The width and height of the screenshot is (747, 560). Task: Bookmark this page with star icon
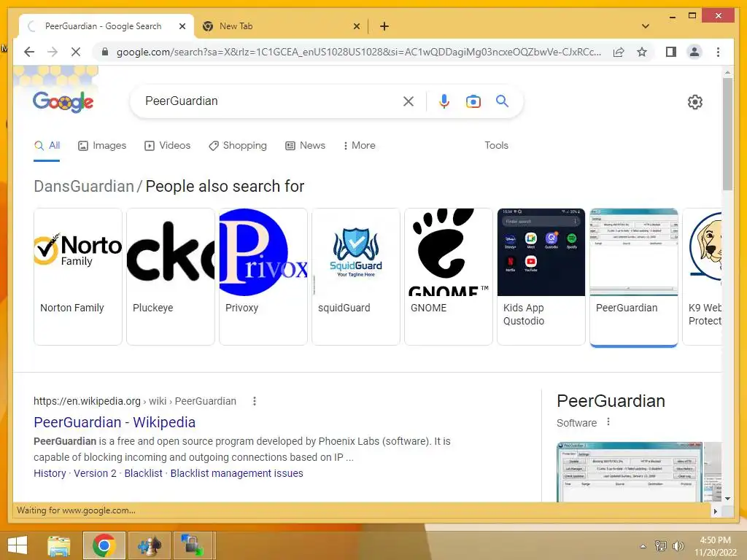642,52
